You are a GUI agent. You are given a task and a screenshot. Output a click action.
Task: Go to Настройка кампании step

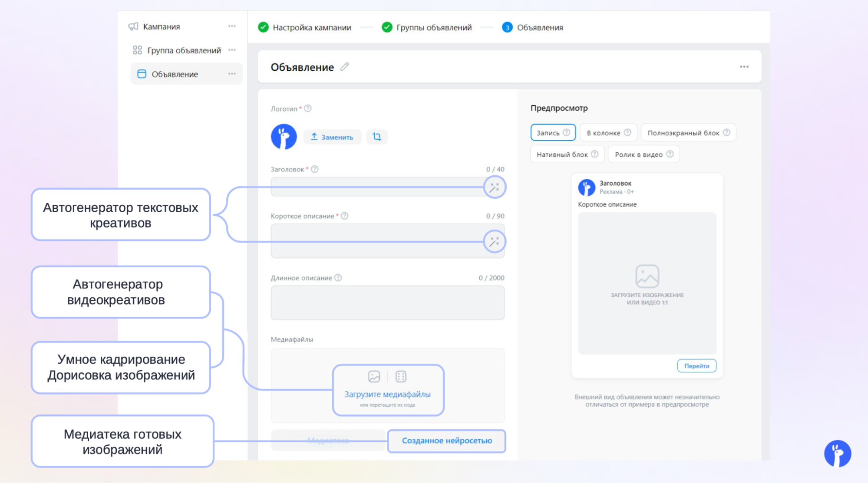tap(305, 27)
